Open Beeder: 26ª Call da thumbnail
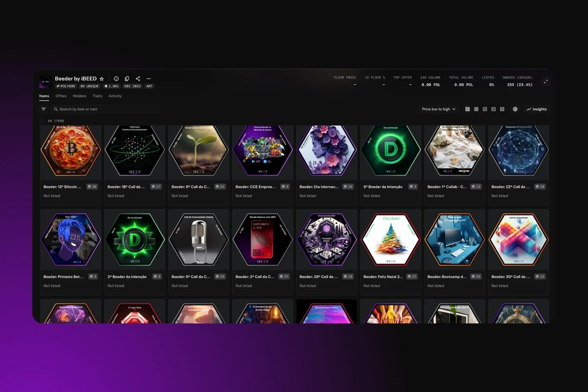 click(327, 239)
